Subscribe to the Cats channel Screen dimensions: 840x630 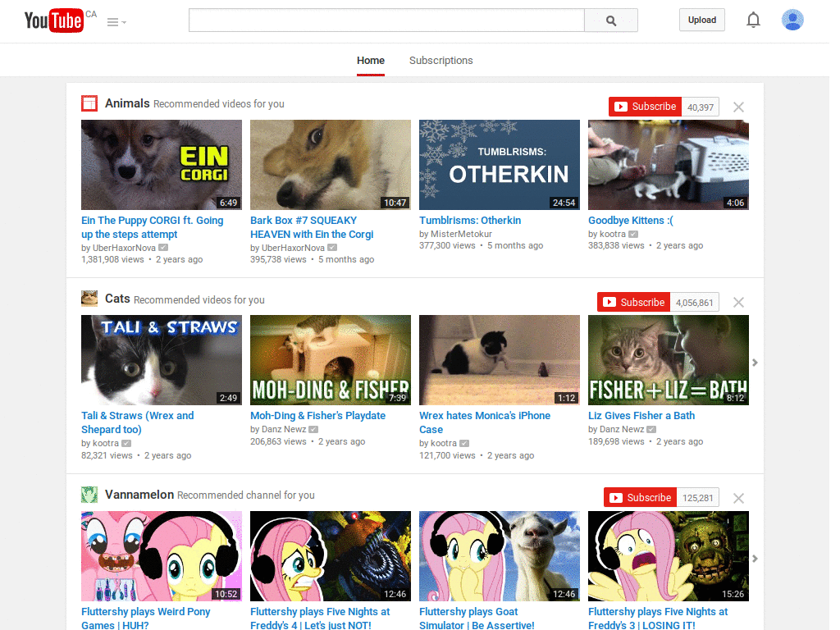(634, 302)
